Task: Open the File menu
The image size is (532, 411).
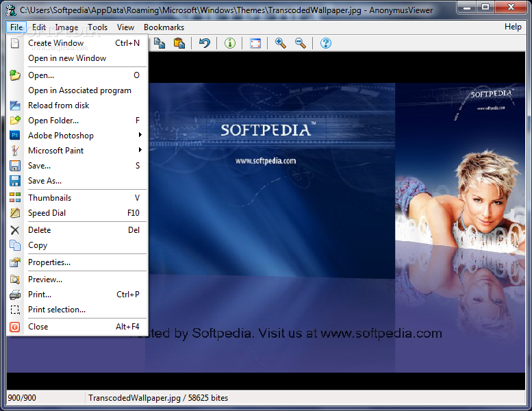Action: click(16, 27)
